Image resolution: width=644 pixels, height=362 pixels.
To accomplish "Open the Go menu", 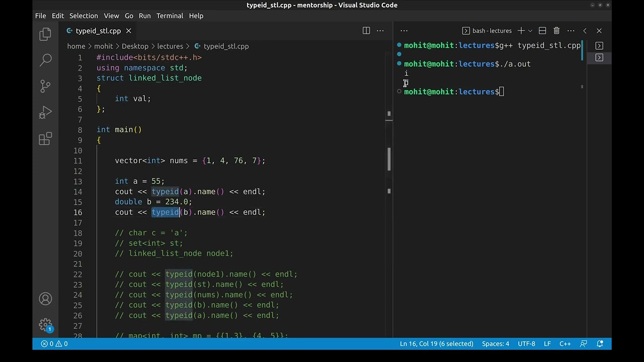I will click(x=129, y=16).
